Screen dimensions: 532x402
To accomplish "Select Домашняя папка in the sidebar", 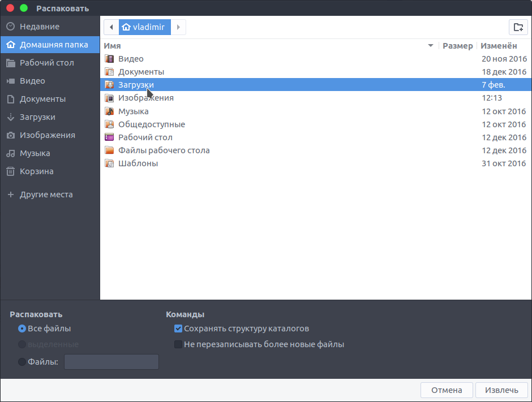I will [50, 45].
